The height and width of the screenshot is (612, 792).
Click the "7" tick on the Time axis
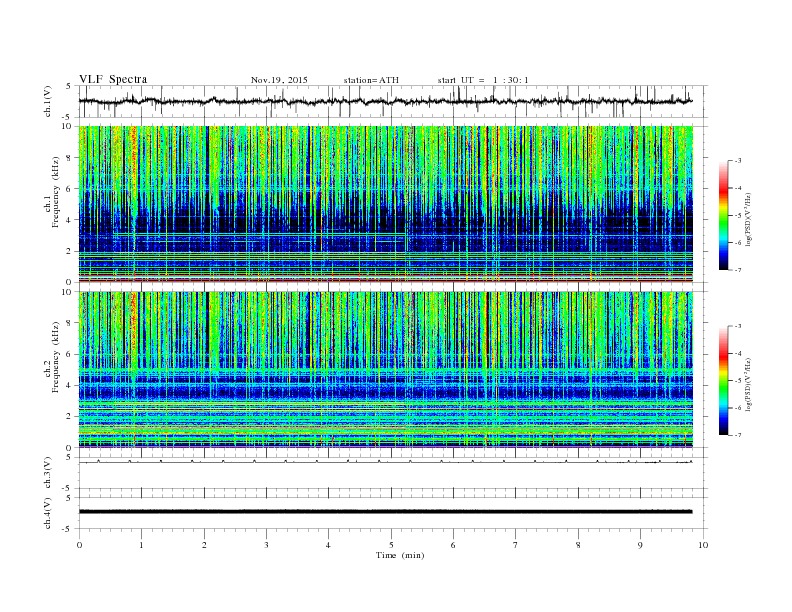pos(516,545)
